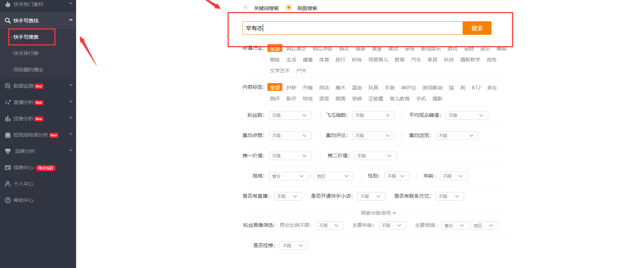Open the 平均观众峰值 dropdown
644x268 pixels.
point(467,115)
